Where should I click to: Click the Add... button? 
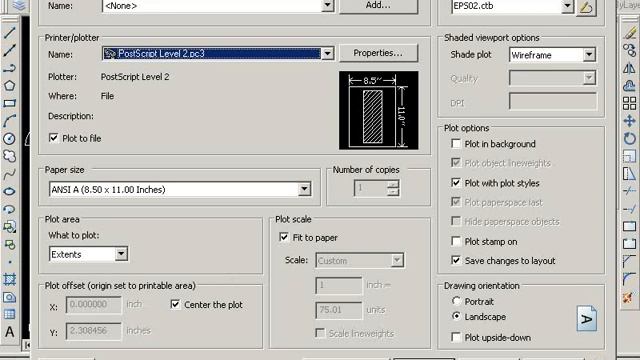pos(378,5)
